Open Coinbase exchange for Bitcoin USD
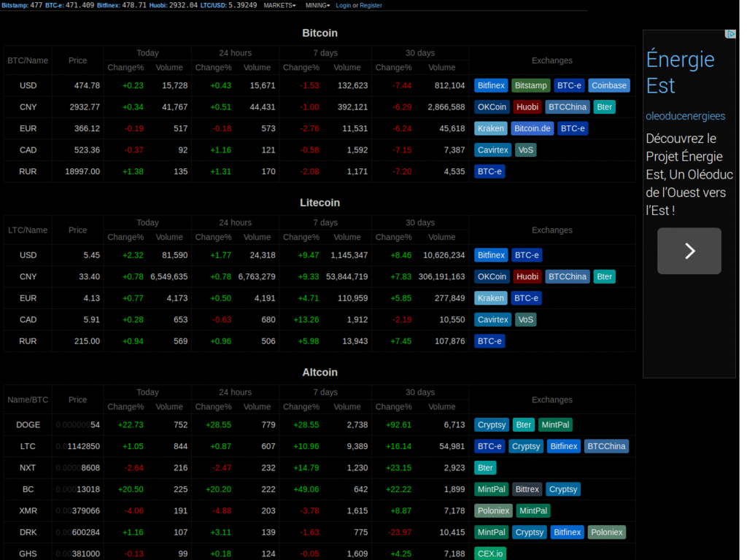The height and width of the screenshot is (560, 747). tap(609, 86)
